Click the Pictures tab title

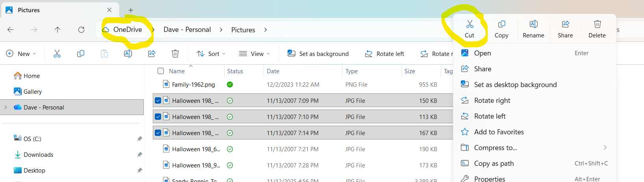pos(29,10)
